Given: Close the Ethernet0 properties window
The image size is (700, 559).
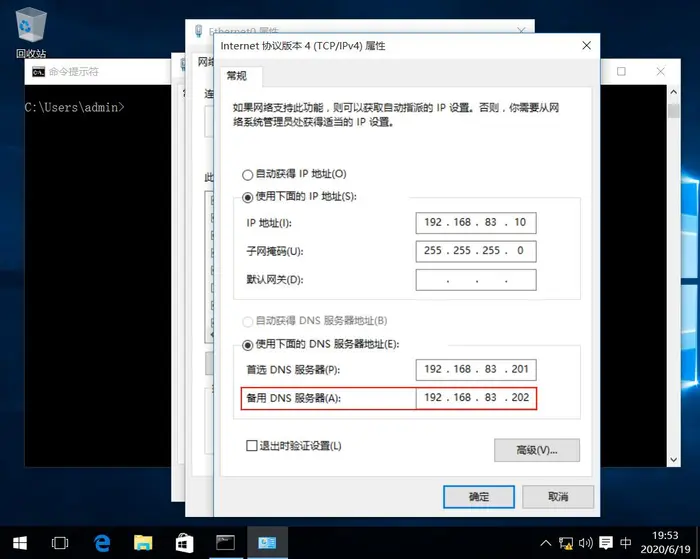Looking at the screenshot, I should [521, 30].
